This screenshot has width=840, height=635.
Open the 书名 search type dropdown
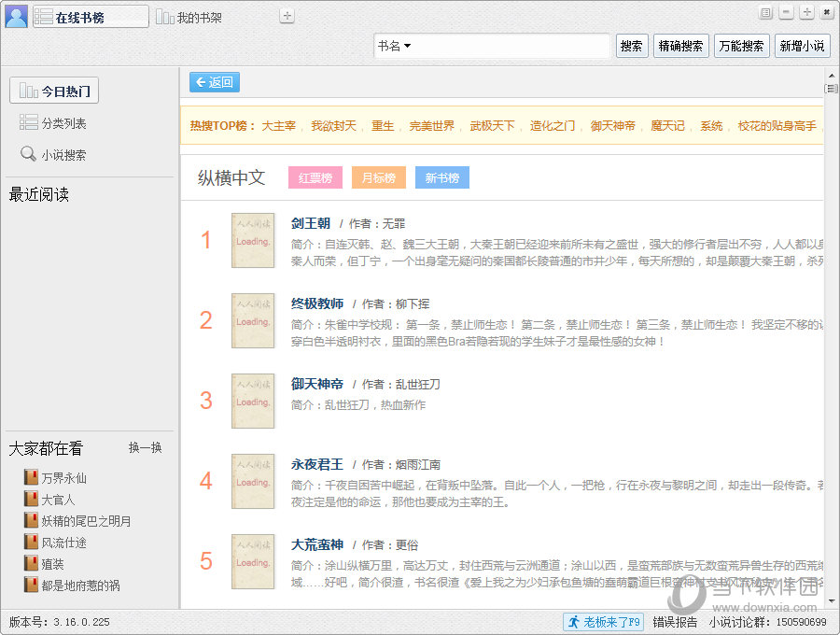click(394, 46)
